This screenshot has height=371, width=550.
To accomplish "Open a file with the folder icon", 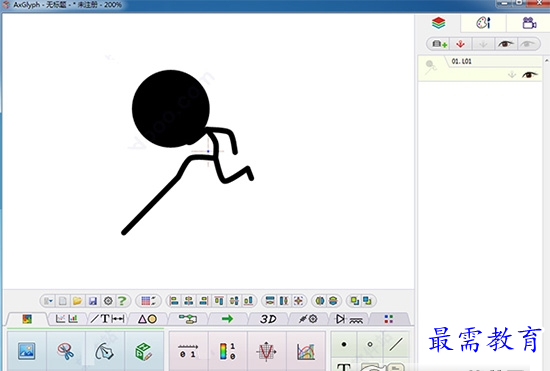I will (77, 301).
